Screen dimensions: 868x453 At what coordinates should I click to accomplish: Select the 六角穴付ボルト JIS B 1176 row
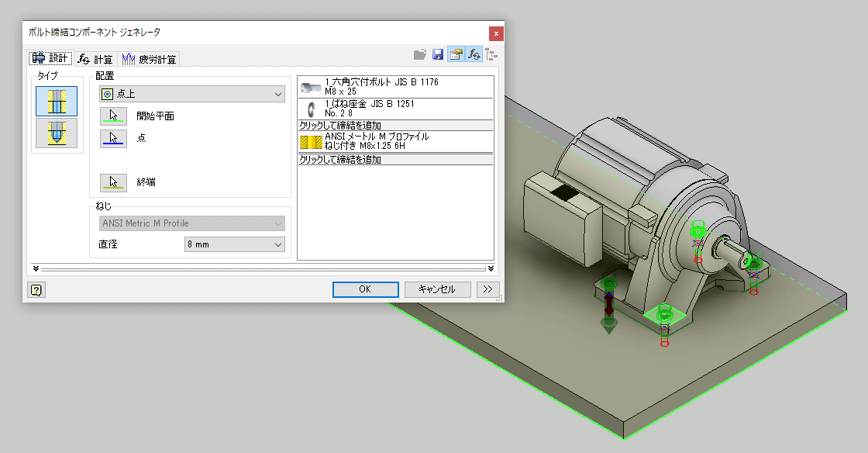pyautogui.click(x=396, y=87)
